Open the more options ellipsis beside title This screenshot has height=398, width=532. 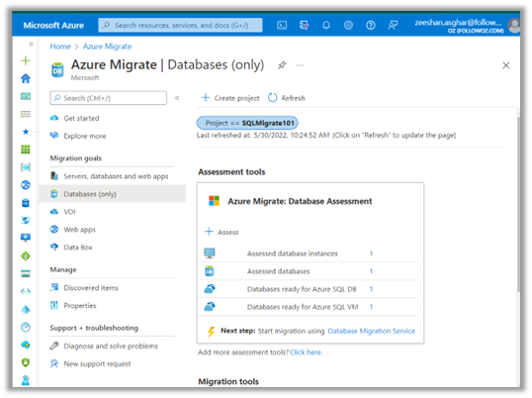pyautogui.click(x=300, y=65)
